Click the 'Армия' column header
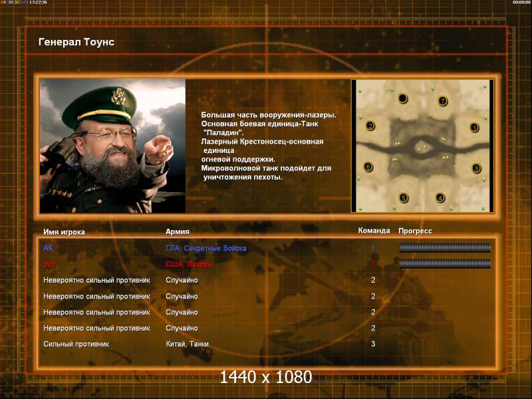 click(x=178, y=231)
